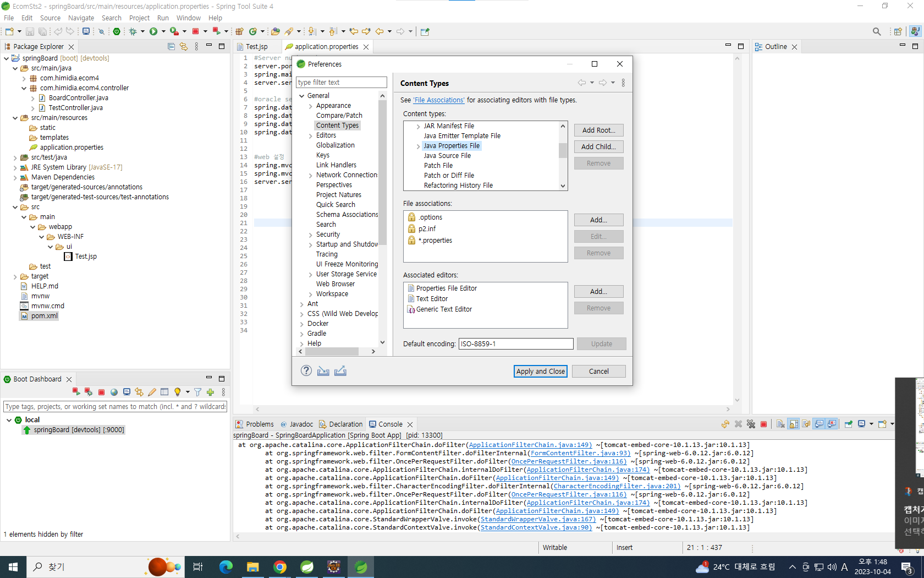Click the Pin Console icon
Image resolution: width=924 pixels, height=578 pixels.
(849, 424)
